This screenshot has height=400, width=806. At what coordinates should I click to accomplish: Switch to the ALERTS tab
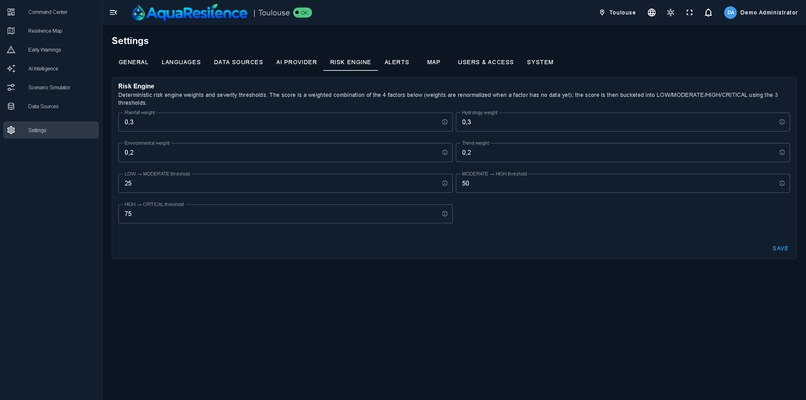397,62
